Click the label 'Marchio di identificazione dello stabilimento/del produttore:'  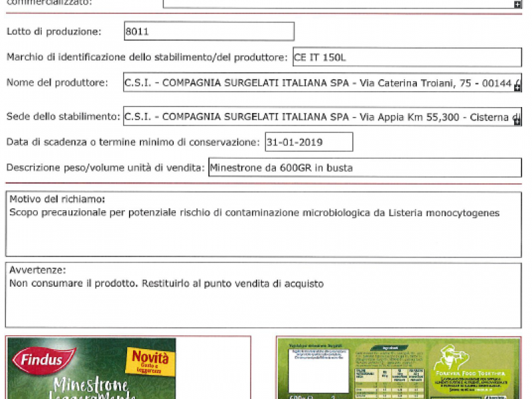[x=147, y=57]
